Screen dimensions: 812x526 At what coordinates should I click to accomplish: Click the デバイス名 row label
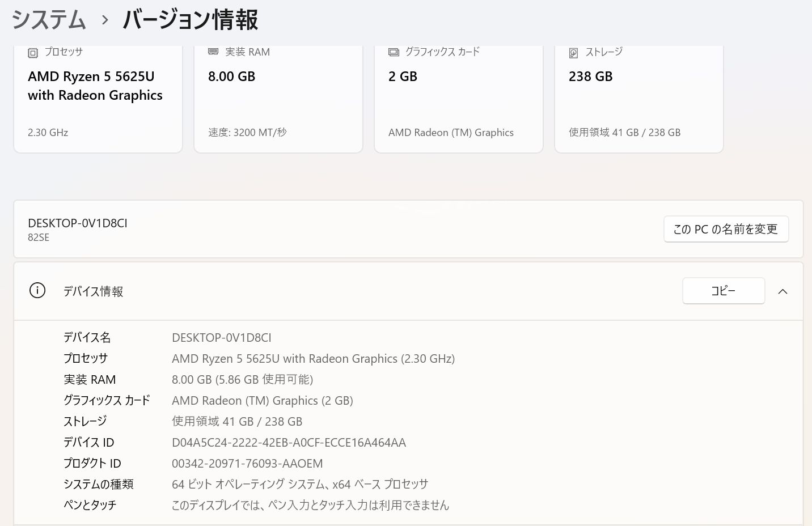[x=87, y=338]
